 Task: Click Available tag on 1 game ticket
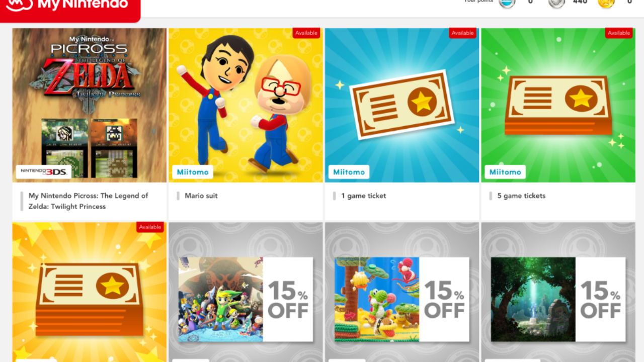[463, 33]
